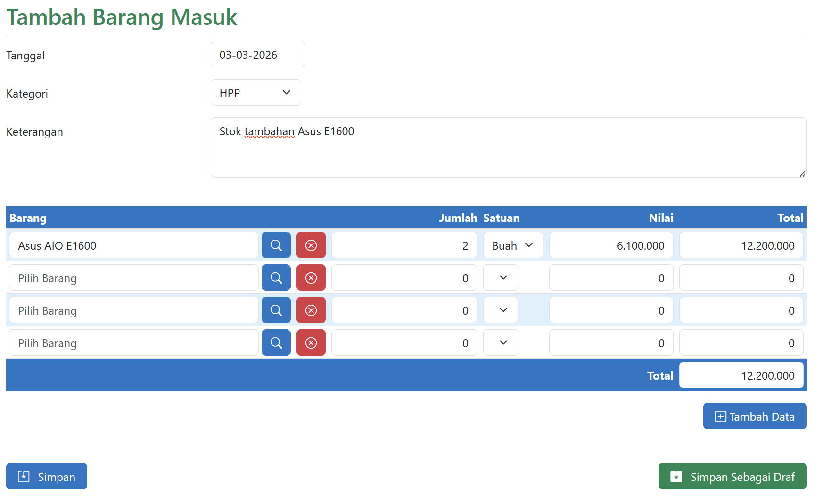Save the form with Simpan
Viewport: 815px width, 504px height.
click(47, 476)
